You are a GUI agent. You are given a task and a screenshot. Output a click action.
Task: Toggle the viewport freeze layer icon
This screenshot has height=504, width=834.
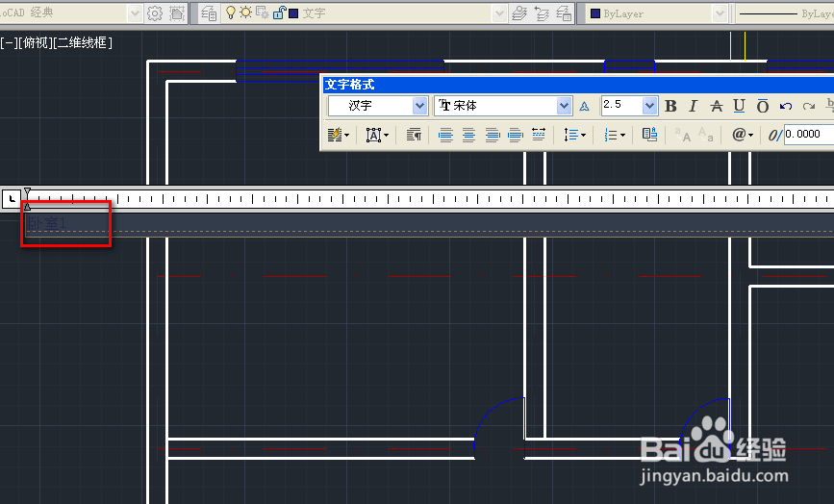coord(263,13)
